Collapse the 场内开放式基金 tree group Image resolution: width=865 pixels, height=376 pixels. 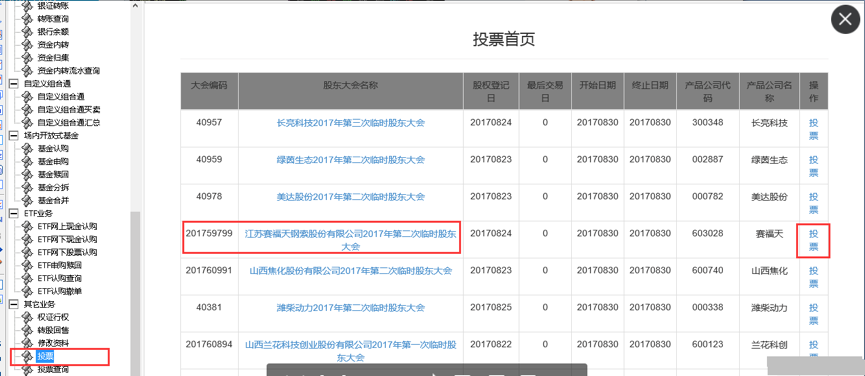click(13, 136)
